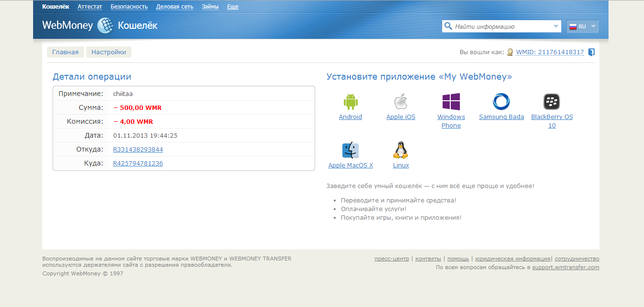
Task: Open the контакты footer link
Action: click(428, 259)
